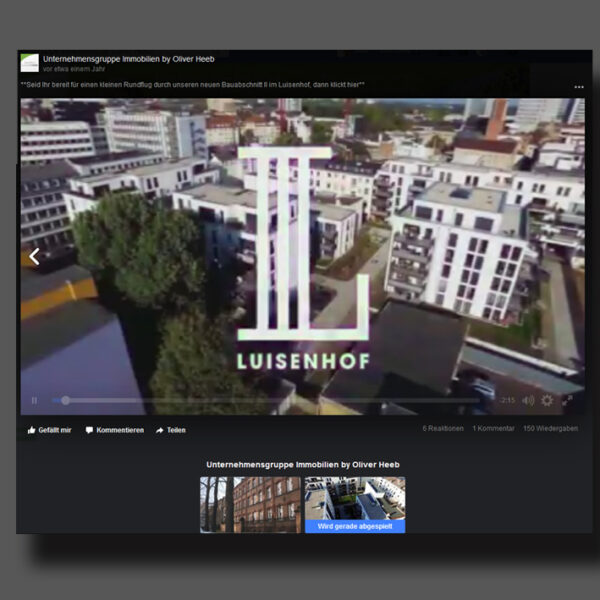
Task: Enter fullscreen mode in video player
Action: 567,400
